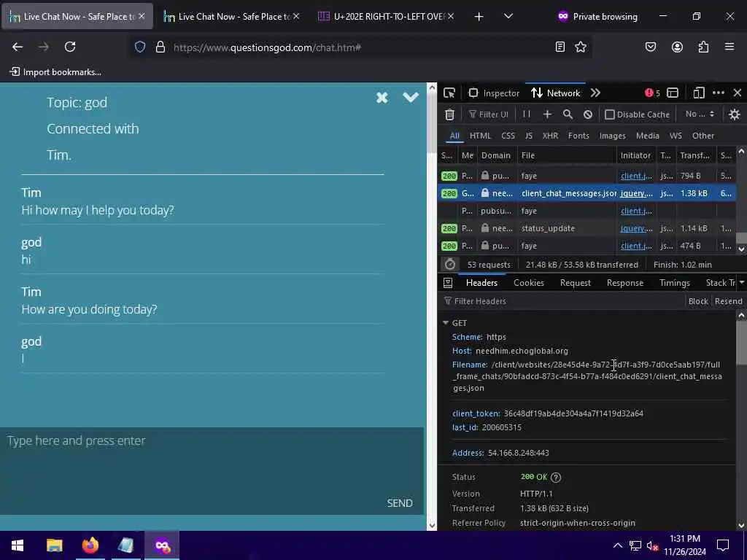Image resolution: width=747 pixels, height=560 pixels.
Task: Filter requests by HTML
Action: click(x=480, y=136)
